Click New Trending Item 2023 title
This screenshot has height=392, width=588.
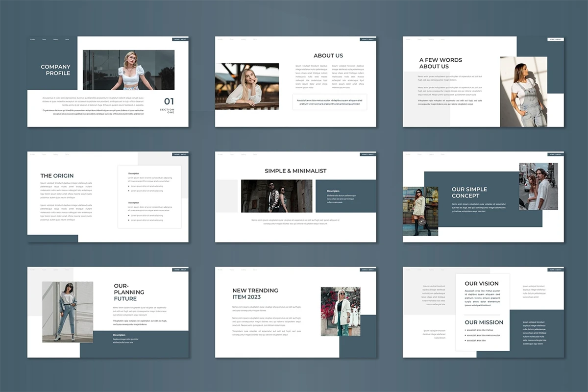click(x=255, y=294)
